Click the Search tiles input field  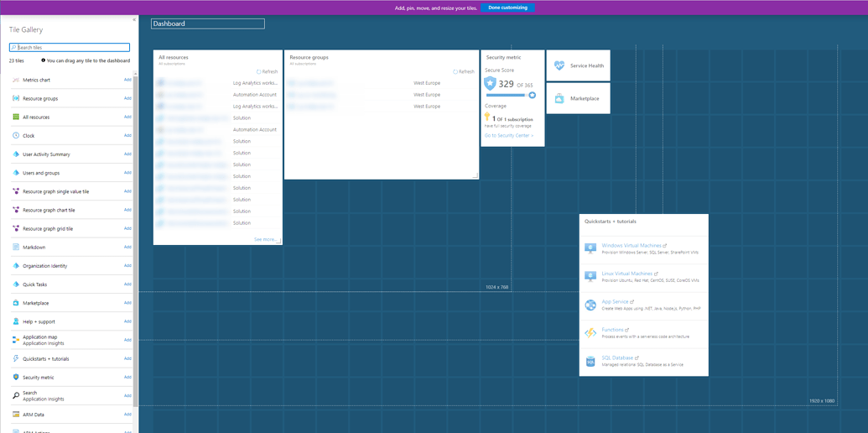click(x=70, y=48)
